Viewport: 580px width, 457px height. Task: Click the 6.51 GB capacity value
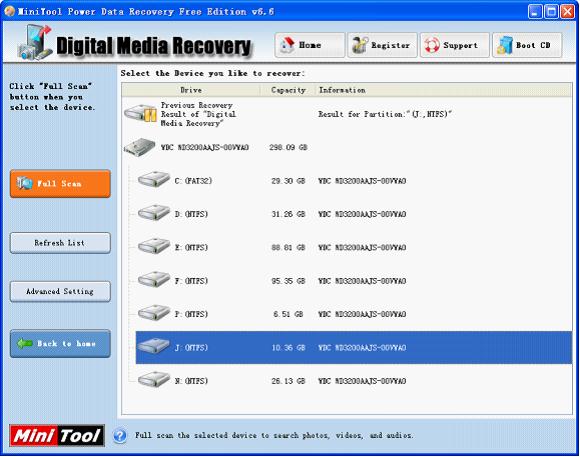pos(288,314)
